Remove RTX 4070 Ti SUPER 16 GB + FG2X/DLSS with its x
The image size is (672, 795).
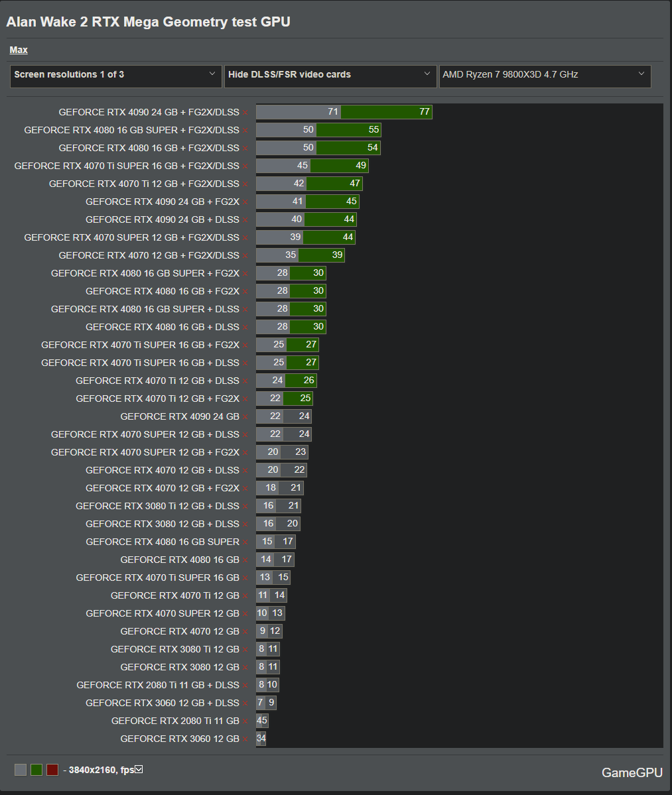click(245, 166)
